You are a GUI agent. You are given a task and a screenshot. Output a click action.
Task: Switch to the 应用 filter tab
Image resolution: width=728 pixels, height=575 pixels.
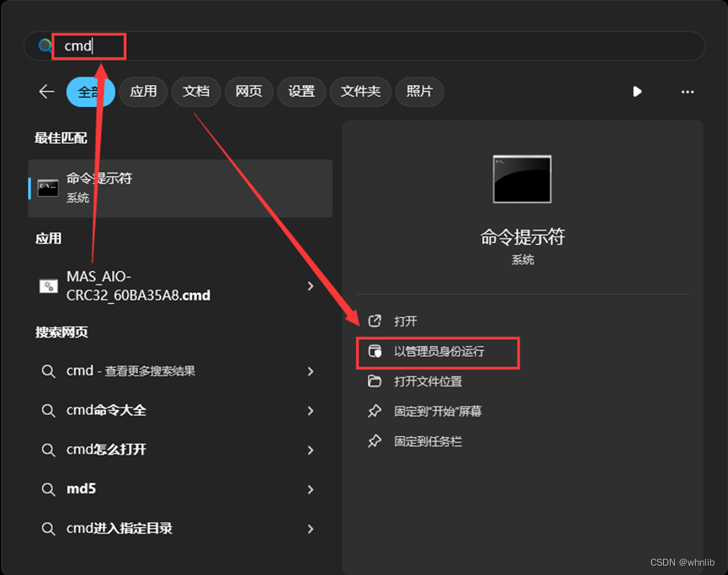(143, 92)
